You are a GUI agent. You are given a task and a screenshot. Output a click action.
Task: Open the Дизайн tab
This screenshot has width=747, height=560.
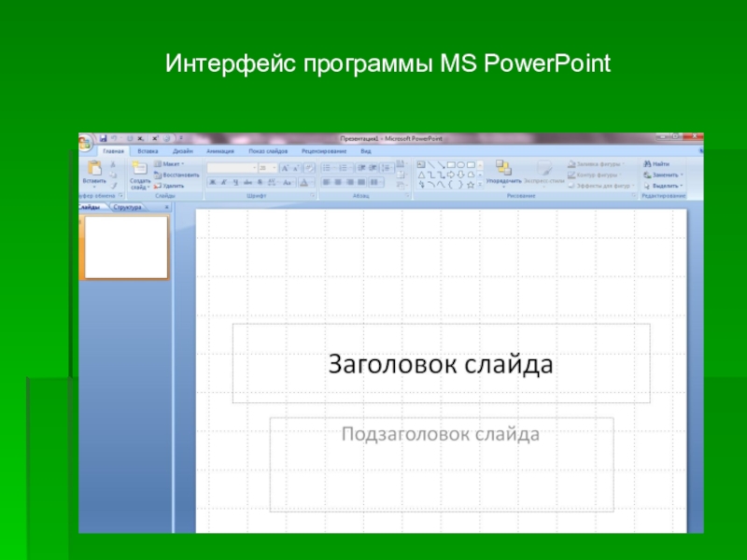(183, 151)
